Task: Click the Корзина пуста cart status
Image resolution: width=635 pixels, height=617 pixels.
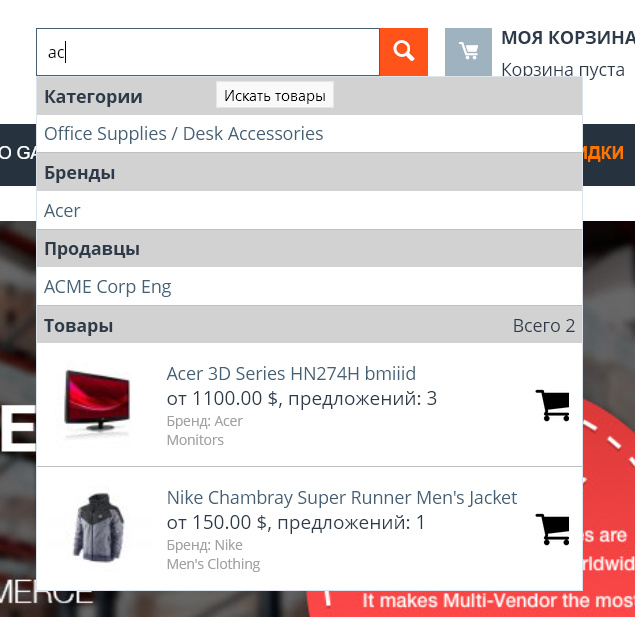Action: coord(563,70)
